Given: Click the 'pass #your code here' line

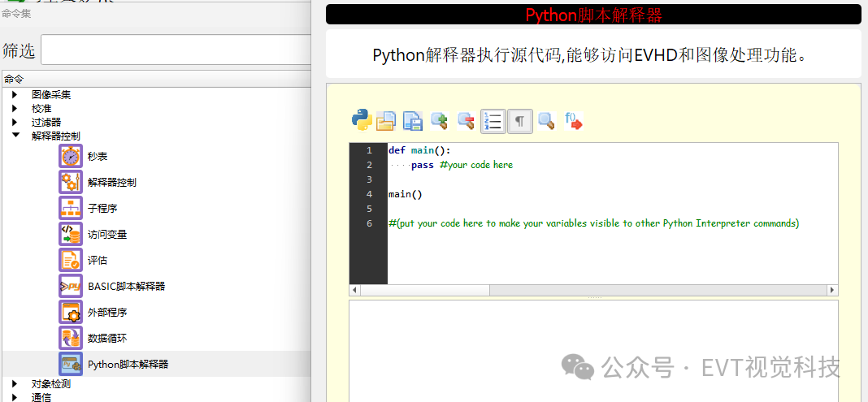Looking at the screenshot, I should 462,165.
